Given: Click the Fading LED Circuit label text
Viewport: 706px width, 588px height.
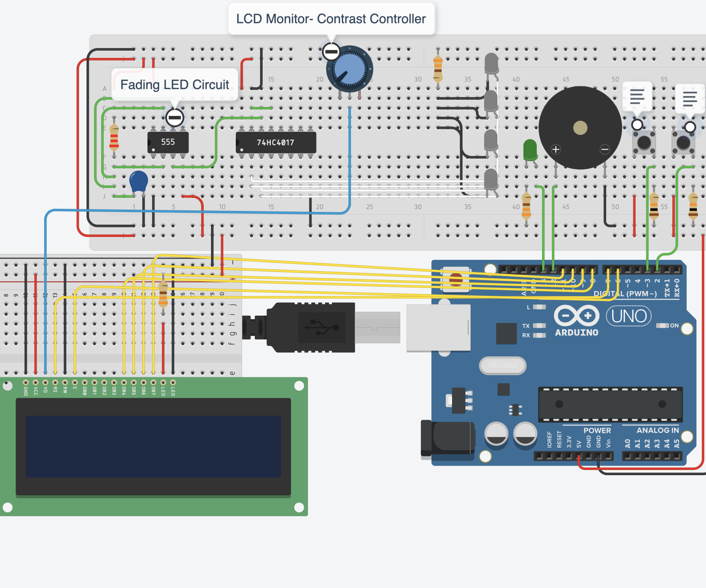Looking at the screenshot, I should [174, 85].
